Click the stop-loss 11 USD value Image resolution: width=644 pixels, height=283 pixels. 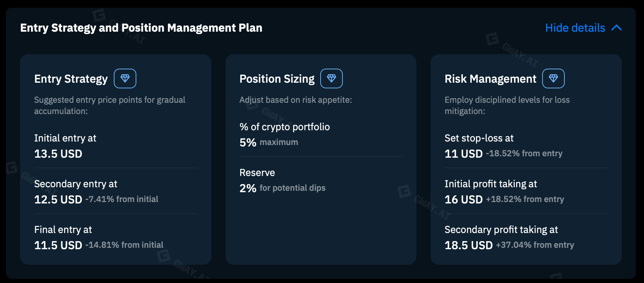point(464,154)
